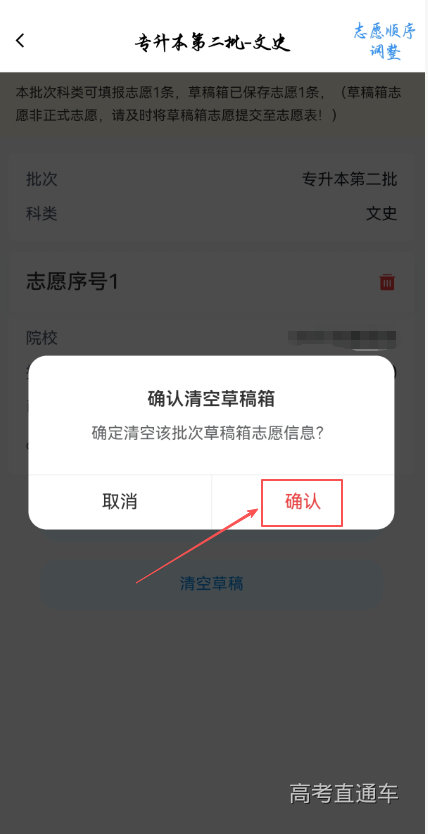Tap the blurred 院校 name value

[342, 337]
